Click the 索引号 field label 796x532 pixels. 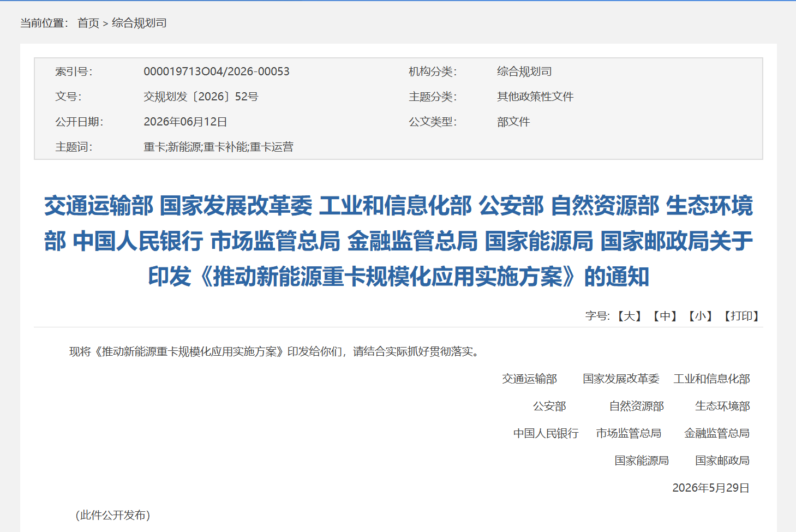click(74, 71)
